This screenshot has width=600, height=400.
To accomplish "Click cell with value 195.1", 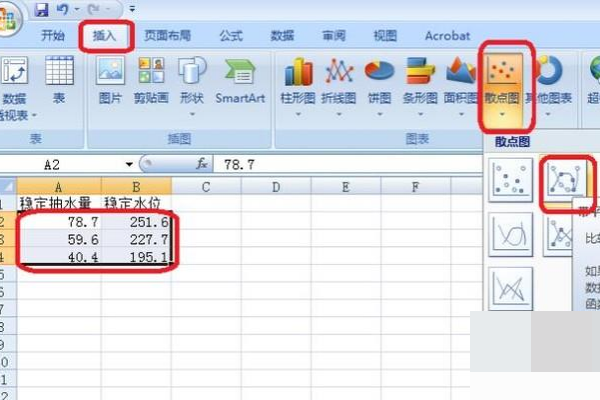I will coord(136,256).
